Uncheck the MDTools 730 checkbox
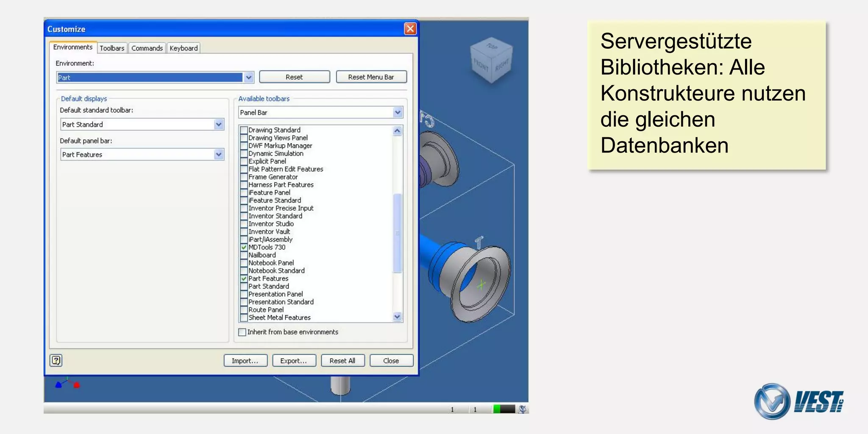This screenshot has width=868, height=434. coord(244,247)
